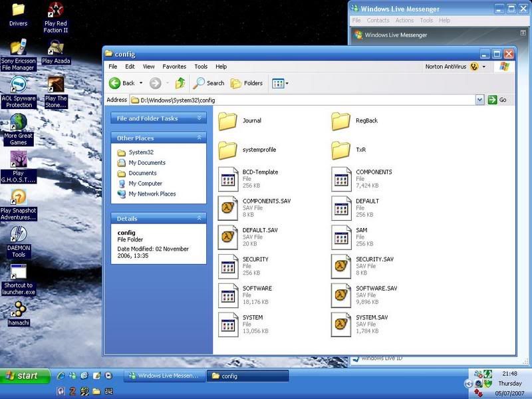Select the RegBack folder
The width and height of the screenshot is (532, 399).
click(x=354, y=121)
